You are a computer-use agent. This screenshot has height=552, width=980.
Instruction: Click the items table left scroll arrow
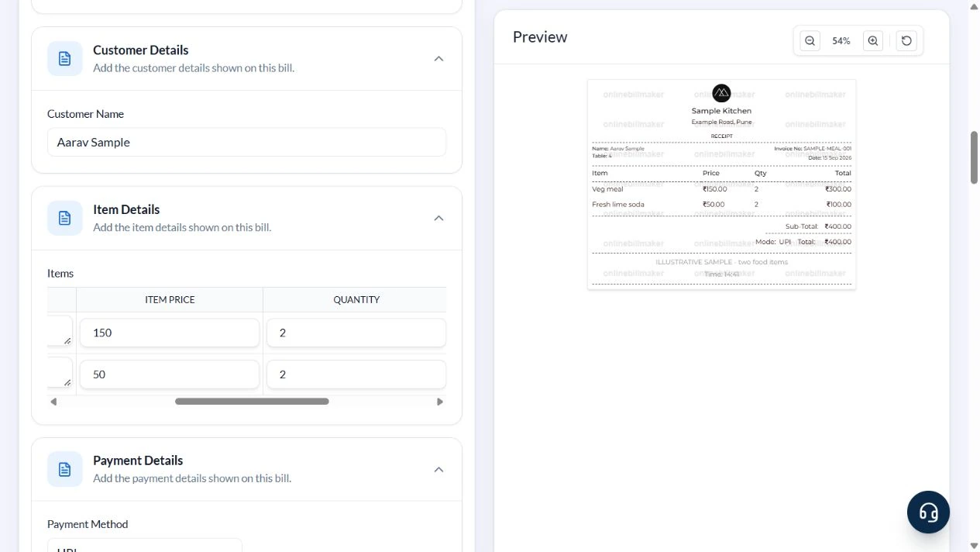[53, 402]
